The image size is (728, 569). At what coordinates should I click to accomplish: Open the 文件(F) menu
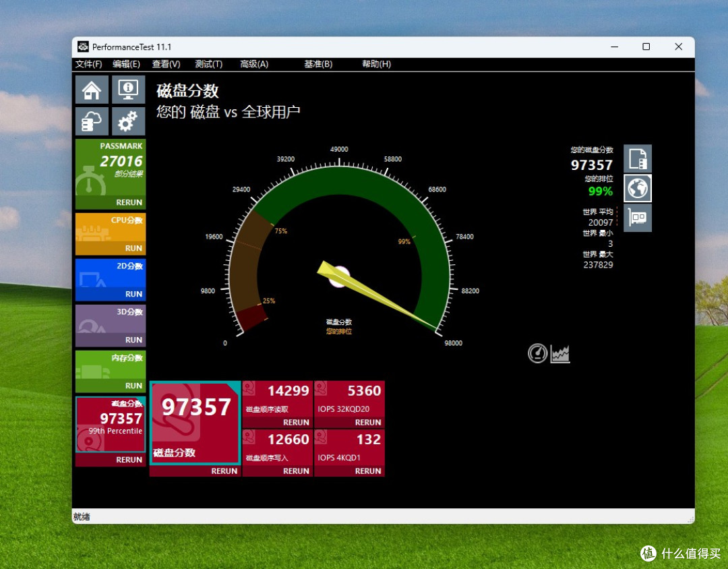pyautogui.click(x=89, y=64)
